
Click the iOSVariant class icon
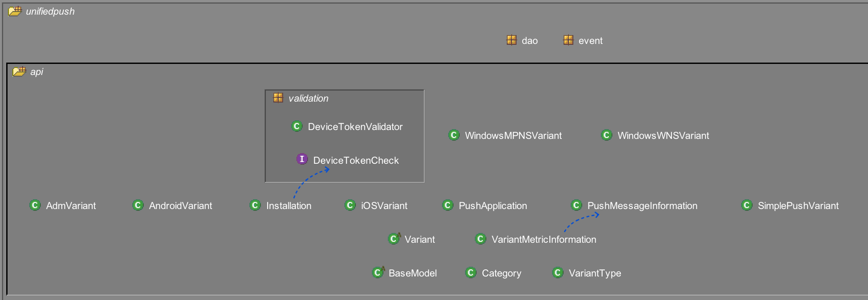(350, 205)
